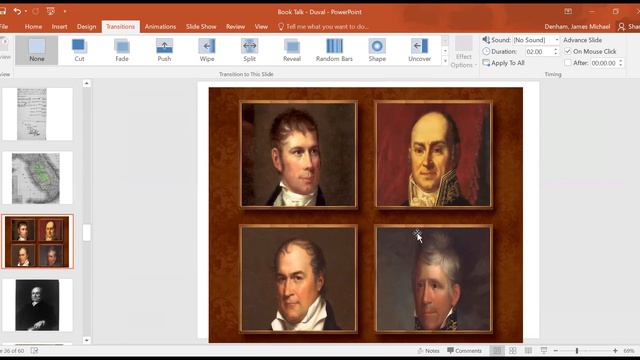Viewport: 640px width, 360px height.
Task: Adjust After time spinner arrows
Action: (621, 63)
